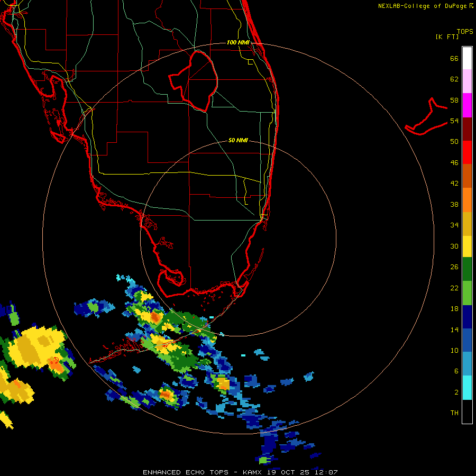Click the light pink legend swatch
This screenshot has width=476, height=476.
[x=467, y=81]
